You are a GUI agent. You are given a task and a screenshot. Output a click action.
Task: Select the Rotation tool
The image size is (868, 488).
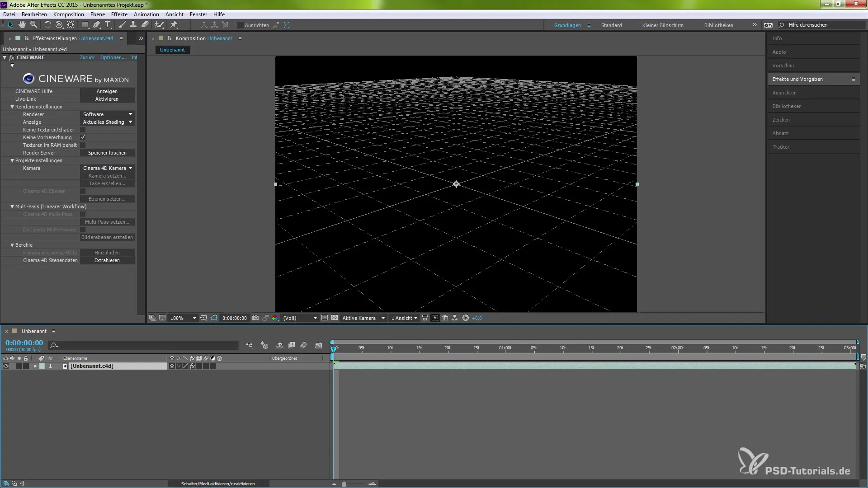(47, 25)
